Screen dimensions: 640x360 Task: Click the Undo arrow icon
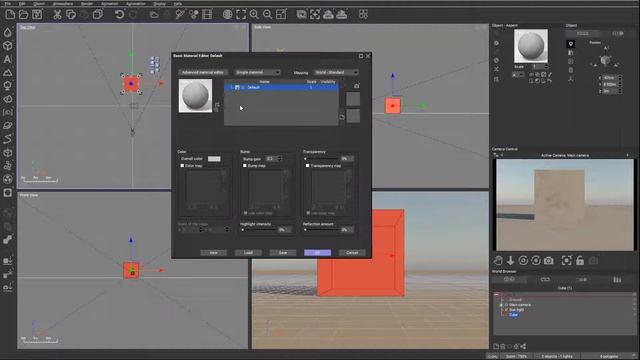tap(119, 15)
